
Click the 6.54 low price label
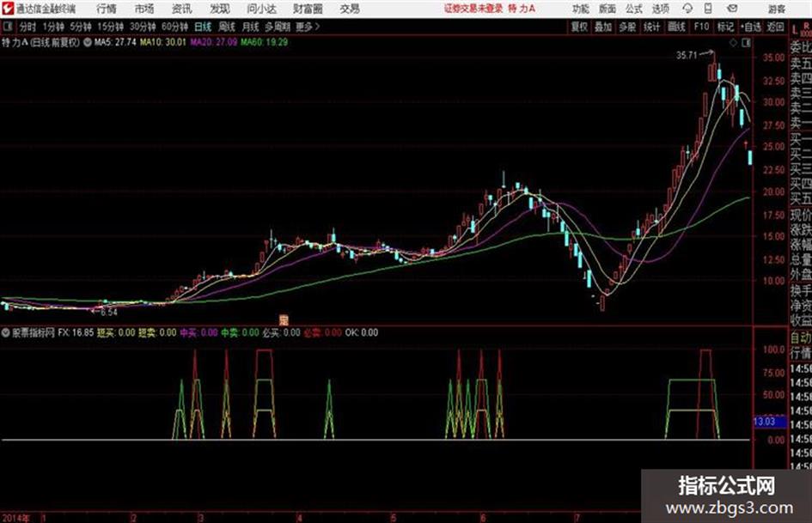tap(109, 313)
